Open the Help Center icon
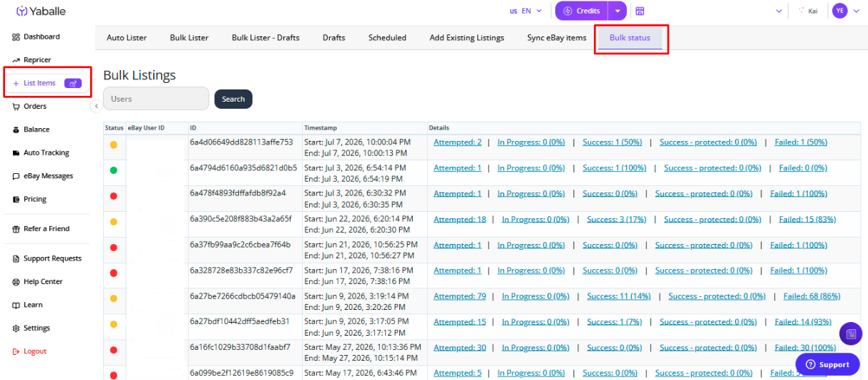The width and height of the screenshot is (868, 380). (16, 282)
